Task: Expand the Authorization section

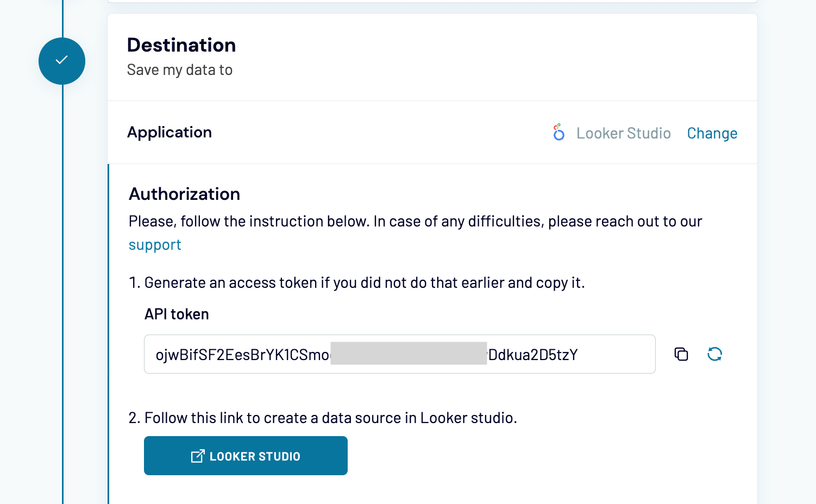Action: tap(184, 194)
